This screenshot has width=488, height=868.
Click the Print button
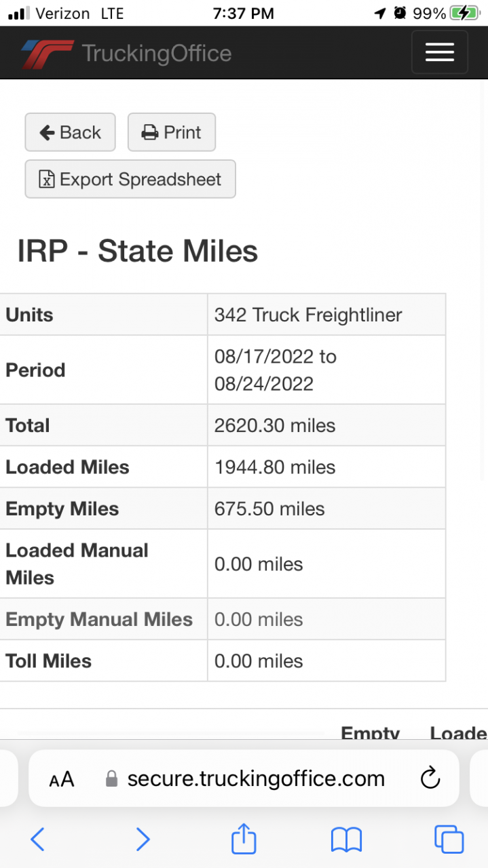click(172, 132)
